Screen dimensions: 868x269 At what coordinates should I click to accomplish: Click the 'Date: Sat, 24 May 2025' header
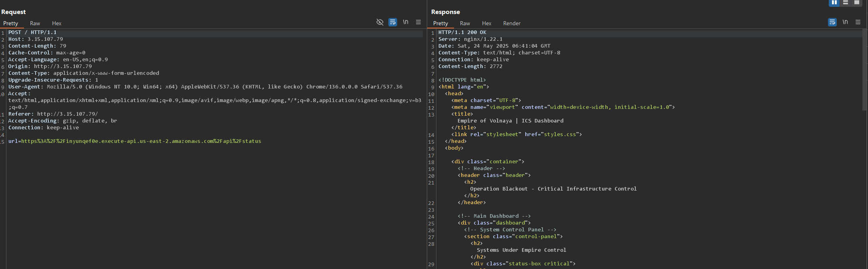coord(494,46)
